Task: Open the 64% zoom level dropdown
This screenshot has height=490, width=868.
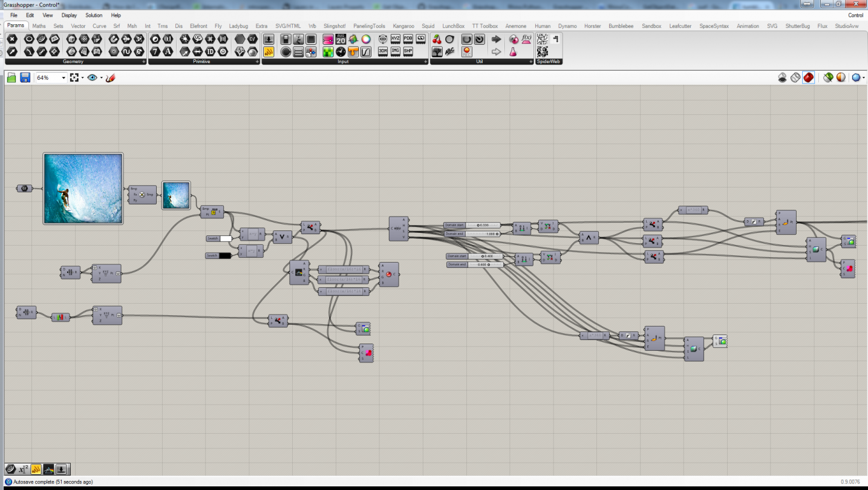Action: (x=64, y=78)
